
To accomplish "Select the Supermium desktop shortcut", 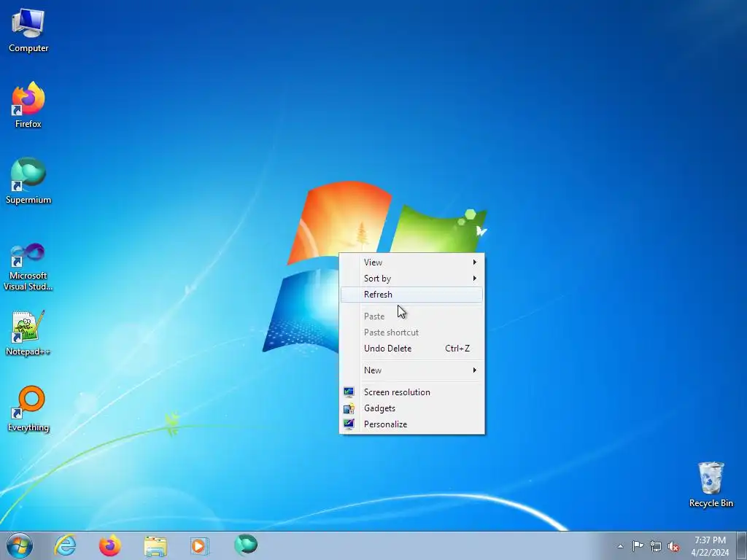I will pos(28,181).
